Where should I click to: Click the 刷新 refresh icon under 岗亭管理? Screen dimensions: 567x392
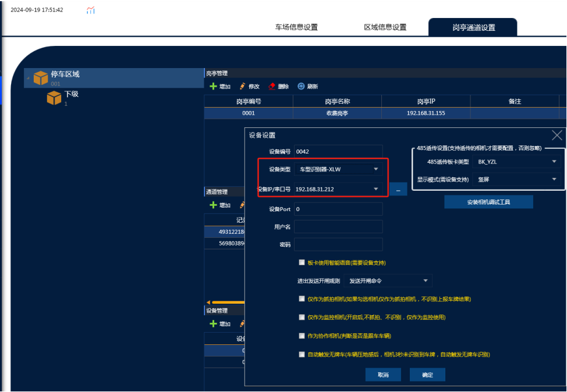click(301, 86)
